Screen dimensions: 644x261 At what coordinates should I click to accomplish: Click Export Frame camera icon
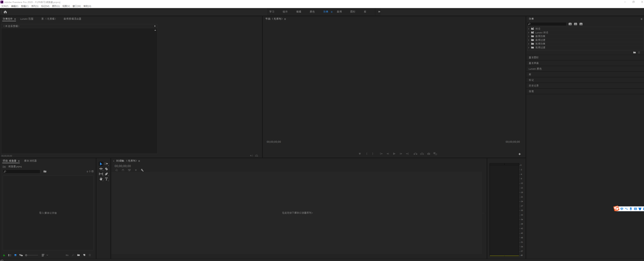tap(429, 154)
